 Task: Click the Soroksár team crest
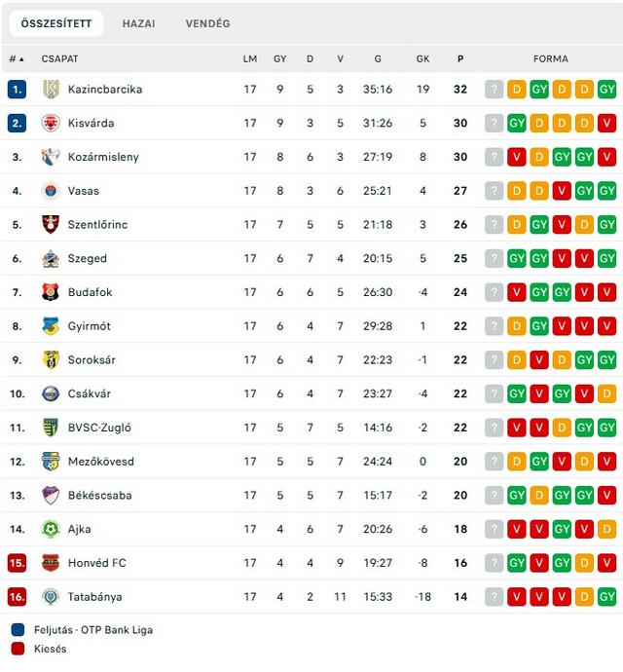click(x=51, y=360)
